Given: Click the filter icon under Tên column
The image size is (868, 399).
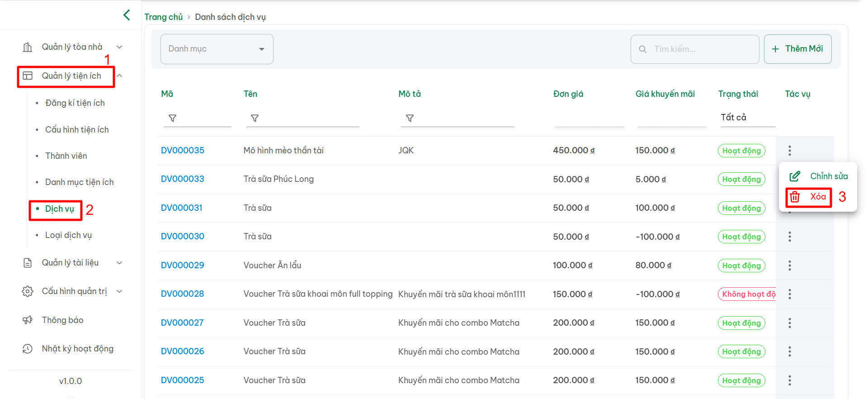Looking at the screenshot, I should [x=255, y=118].
